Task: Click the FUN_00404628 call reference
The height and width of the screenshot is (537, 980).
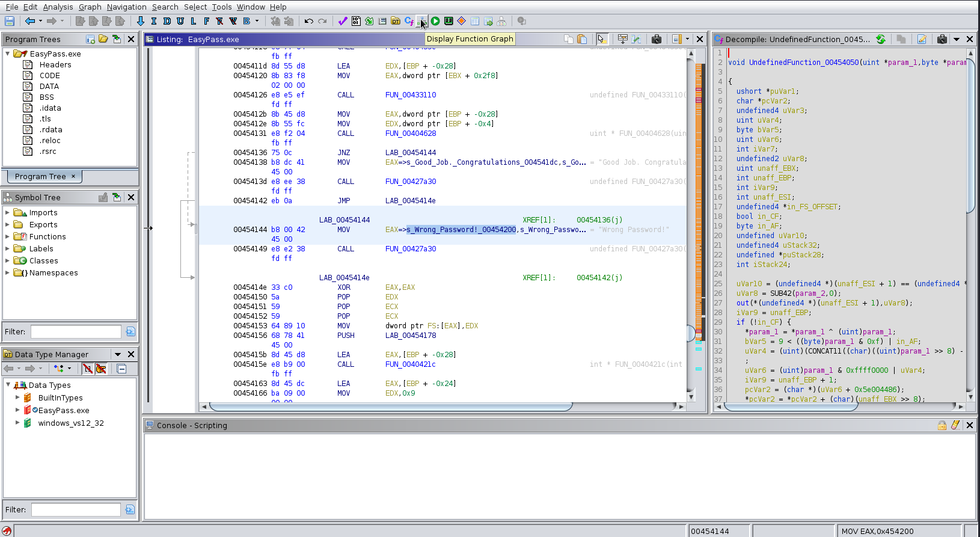Action: pyautogui.click(x=411, y=133)
